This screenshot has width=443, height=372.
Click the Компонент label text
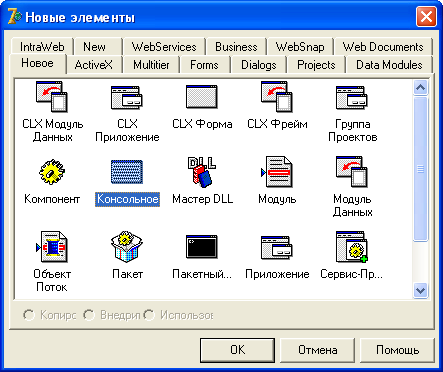click(x=52, y=199)
